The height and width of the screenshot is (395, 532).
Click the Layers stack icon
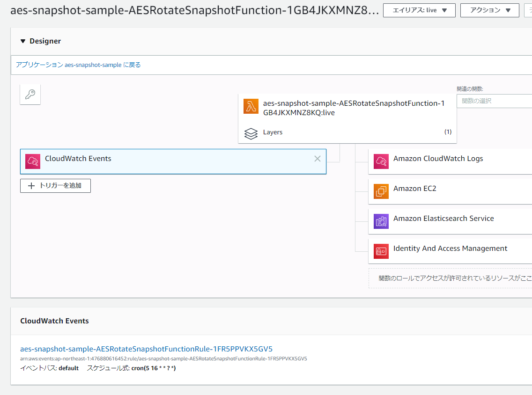(251, 133)
